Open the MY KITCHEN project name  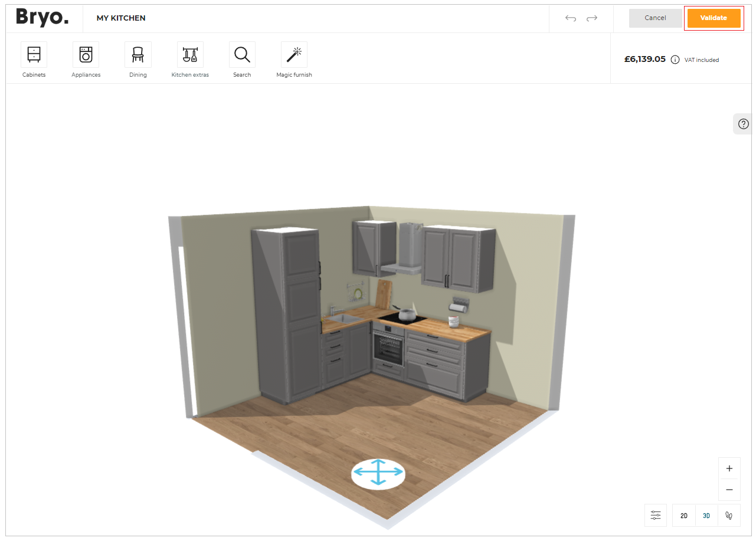point(120,18)
